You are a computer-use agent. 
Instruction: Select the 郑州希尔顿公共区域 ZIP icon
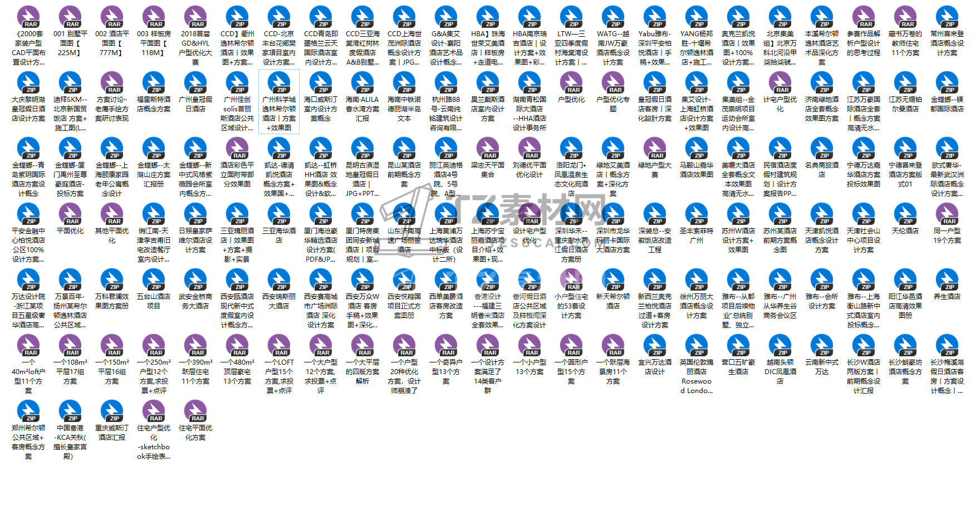coord(28,411)
